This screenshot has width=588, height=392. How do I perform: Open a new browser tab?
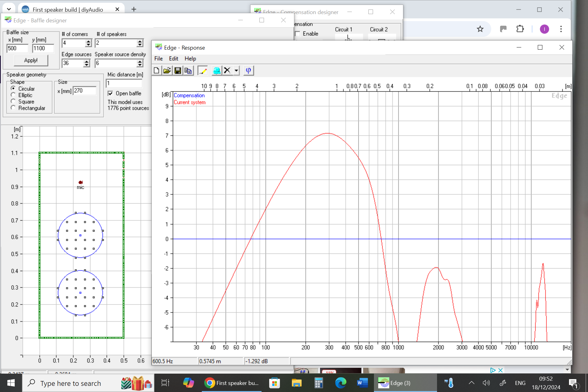134,9
